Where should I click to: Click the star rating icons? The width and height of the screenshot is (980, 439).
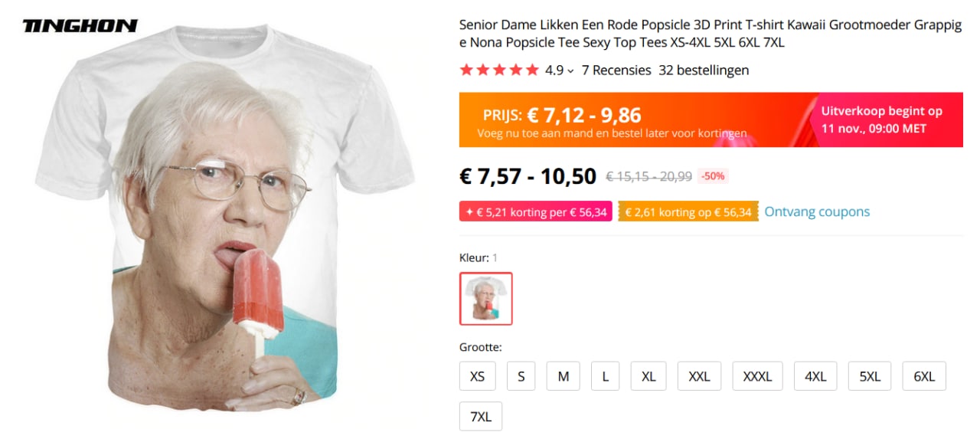[x=499, y=70]
